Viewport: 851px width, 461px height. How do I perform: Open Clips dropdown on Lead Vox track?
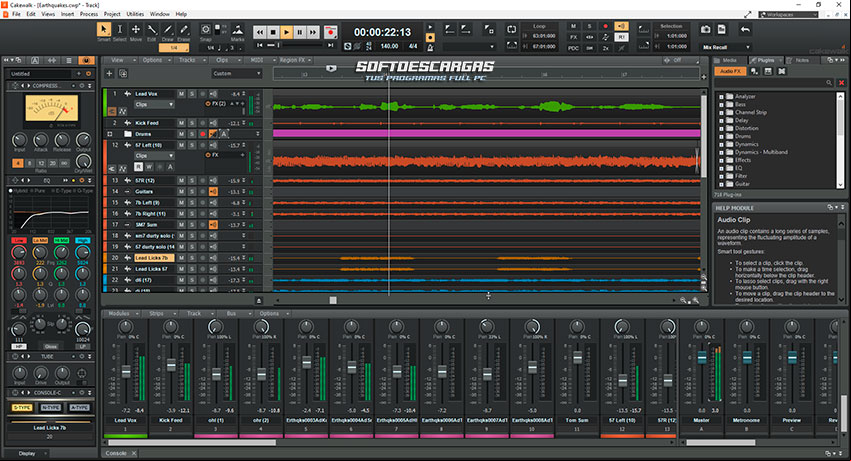click(154, 104)
